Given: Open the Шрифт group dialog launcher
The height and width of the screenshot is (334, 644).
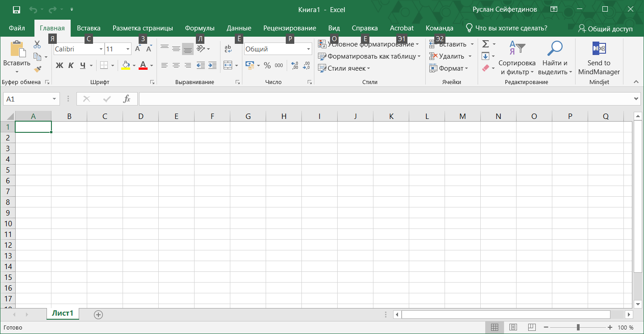Looking at the screenshot, I should (x=152, y=82).
